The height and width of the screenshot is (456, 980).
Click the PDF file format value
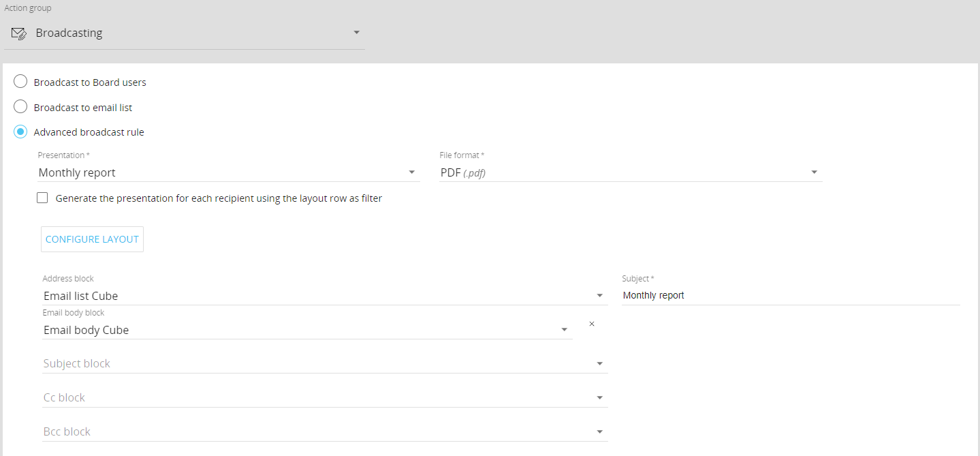click(x=463, y=173)
